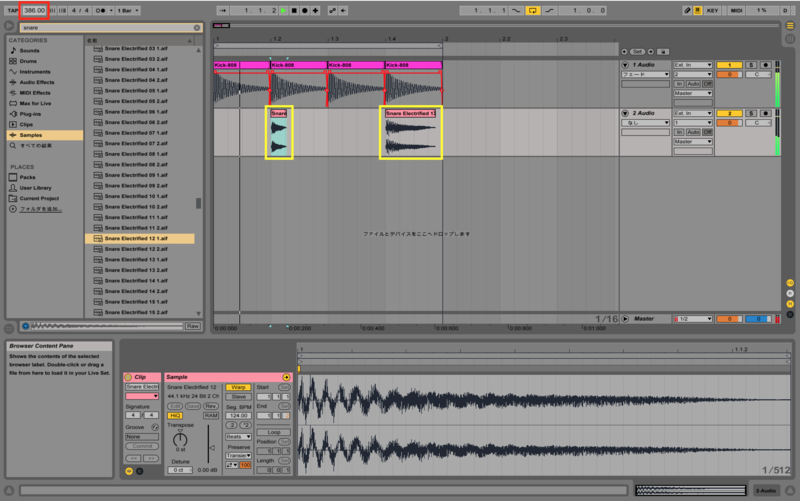Collapse the 1 Audio track triangle

coord(625,65)
